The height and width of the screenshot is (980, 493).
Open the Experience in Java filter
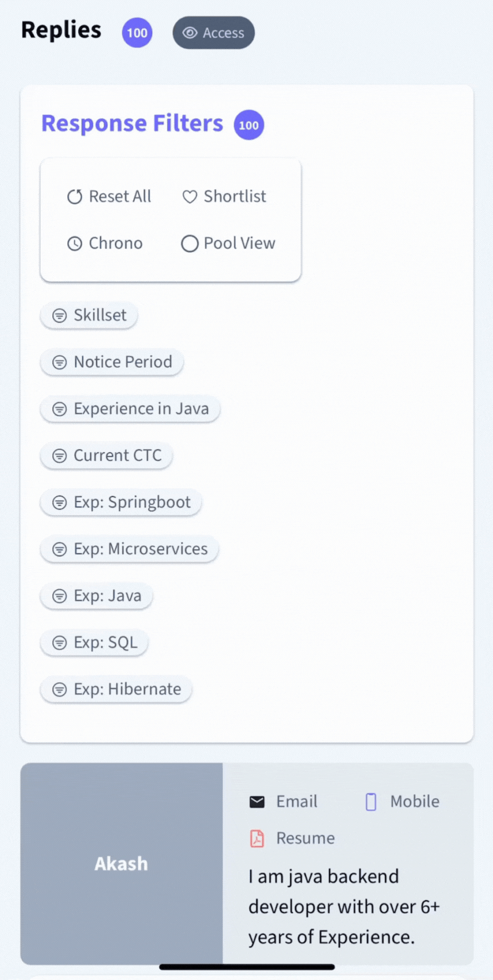pyautogui.click(x=130, y=409)
